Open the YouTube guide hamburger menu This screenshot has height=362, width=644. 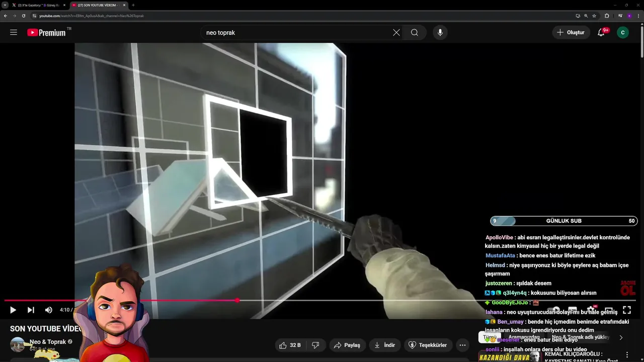(x=14, y=32)
